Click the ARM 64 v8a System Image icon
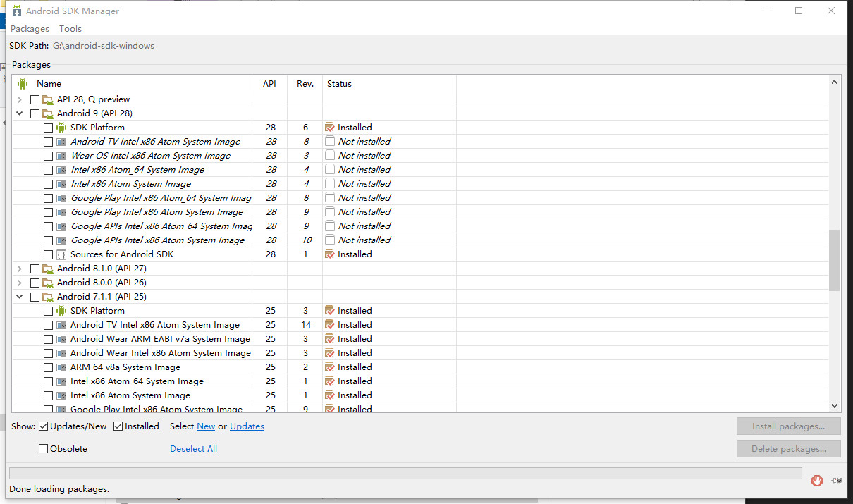 pyautogui.click(x=61, y=367)
